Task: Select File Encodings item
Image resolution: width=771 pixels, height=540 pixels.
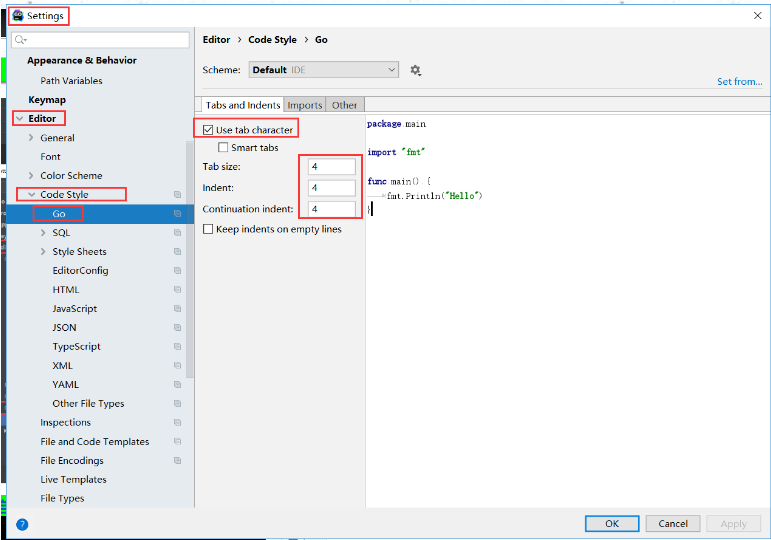Action: 72,461
